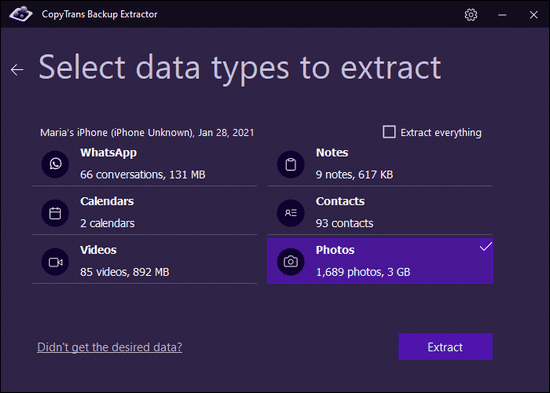Image resolution: width=550 pixels, height=393 pixels.
Task: Select the Notes clipboard icon
Action: [x=290, y=164]
